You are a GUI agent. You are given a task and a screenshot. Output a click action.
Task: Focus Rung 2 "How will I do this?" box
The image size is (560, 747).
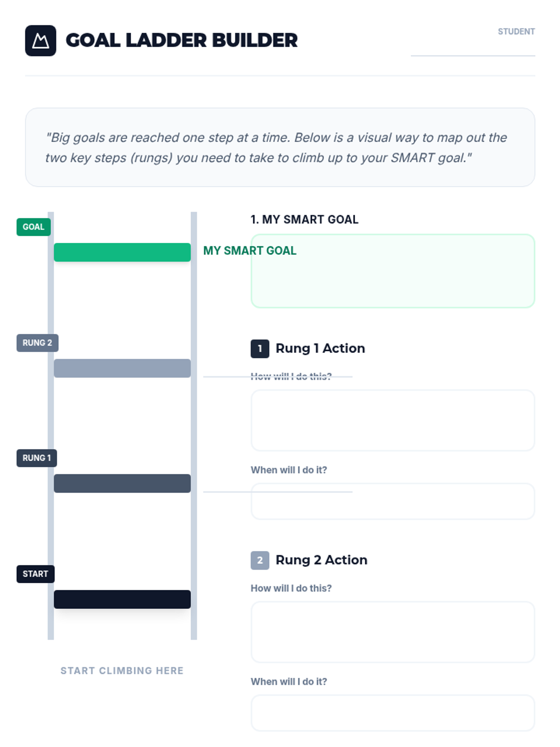pos(393,632)
